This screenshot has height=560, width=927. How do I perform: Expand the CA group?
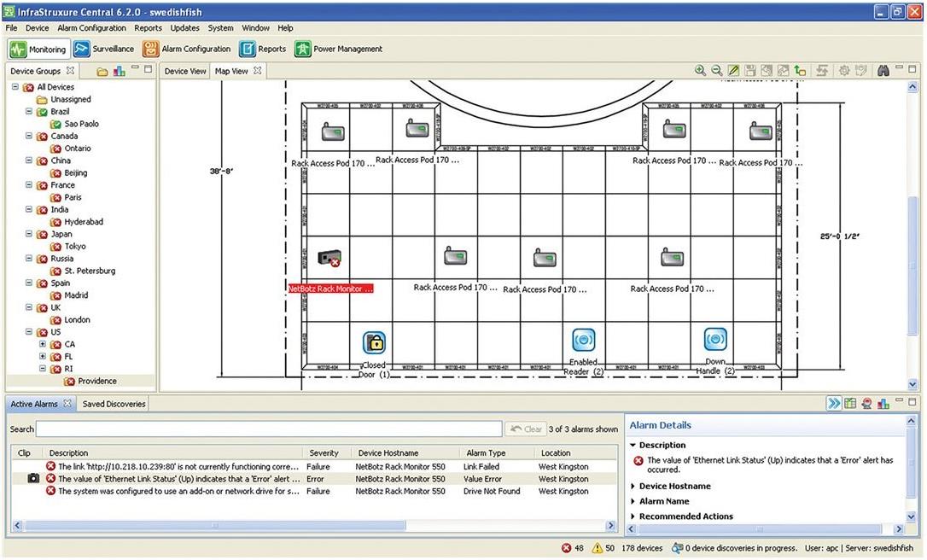pos(43,343)
